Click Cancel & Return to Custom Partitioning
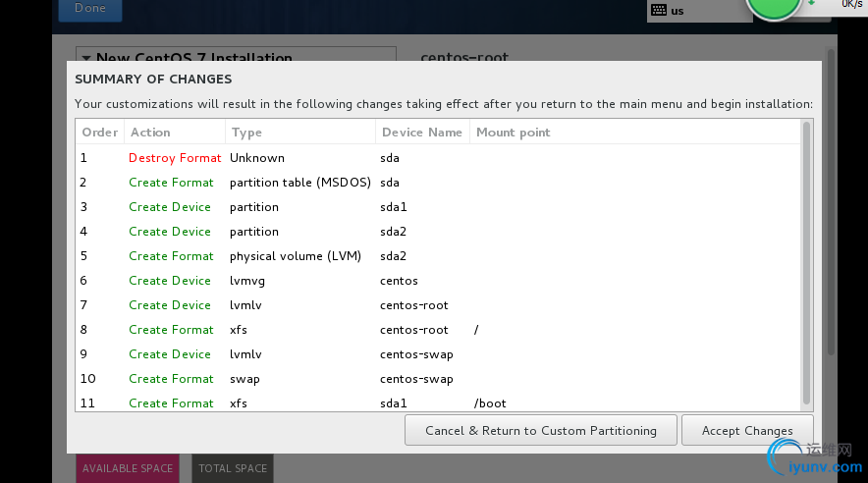Image resolution: width=868 pixels, height=483 pixels. (x=541, y=430)
